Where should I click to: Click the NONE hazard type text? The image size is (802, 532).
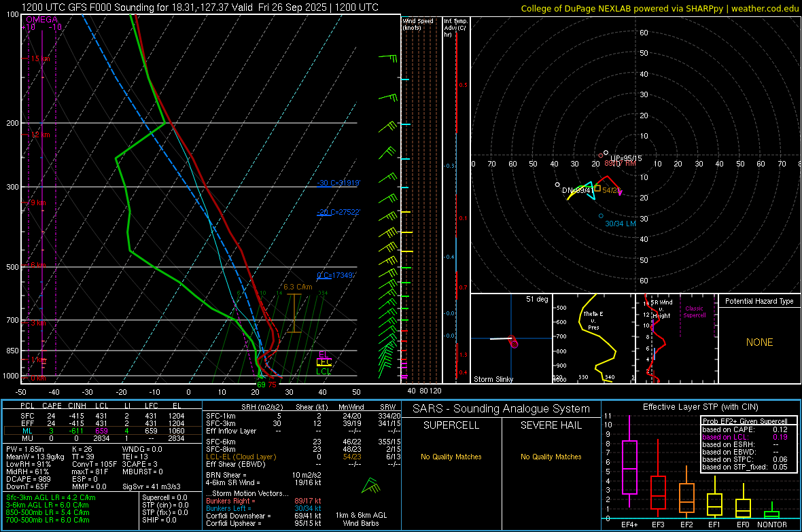[x=760, y=342]
